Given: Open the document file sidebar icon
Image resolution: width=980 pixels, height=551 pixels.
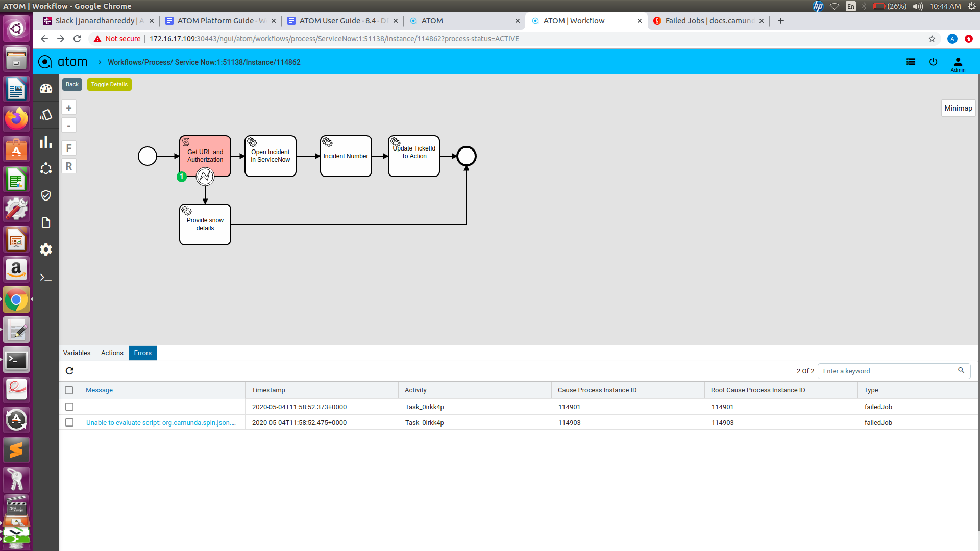Looking at the screenshot, I should 46,222.
